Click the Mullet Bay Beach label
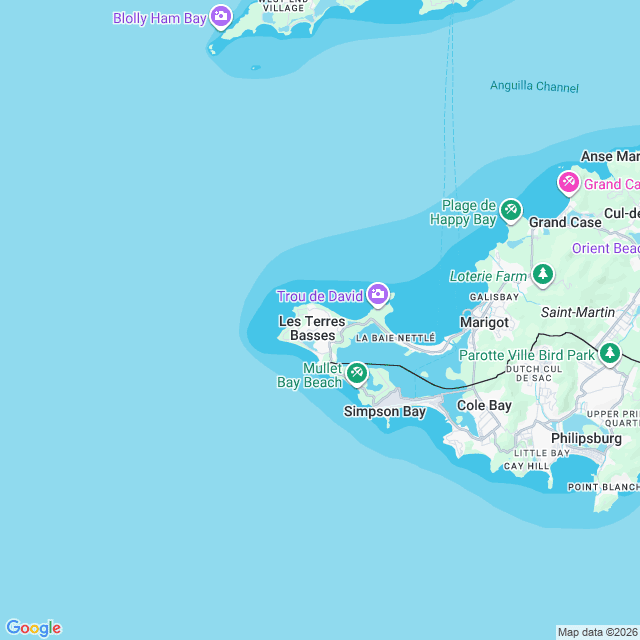The image size is (640, 640). tap(310, 375)
